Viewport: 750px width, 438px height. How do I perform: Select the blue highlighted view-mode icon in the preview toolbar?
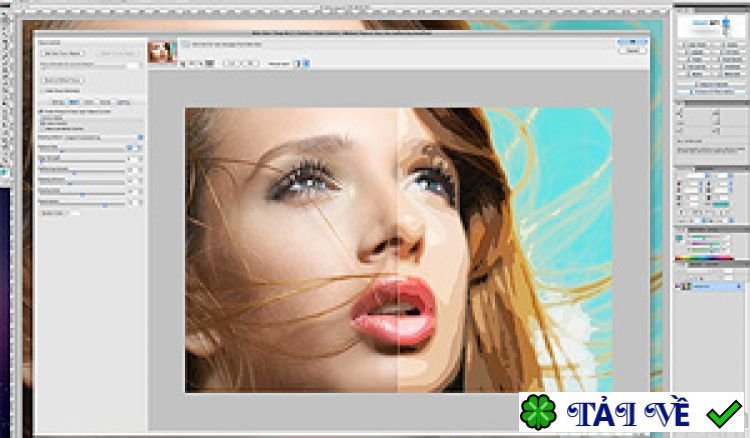tap(307, 64)
